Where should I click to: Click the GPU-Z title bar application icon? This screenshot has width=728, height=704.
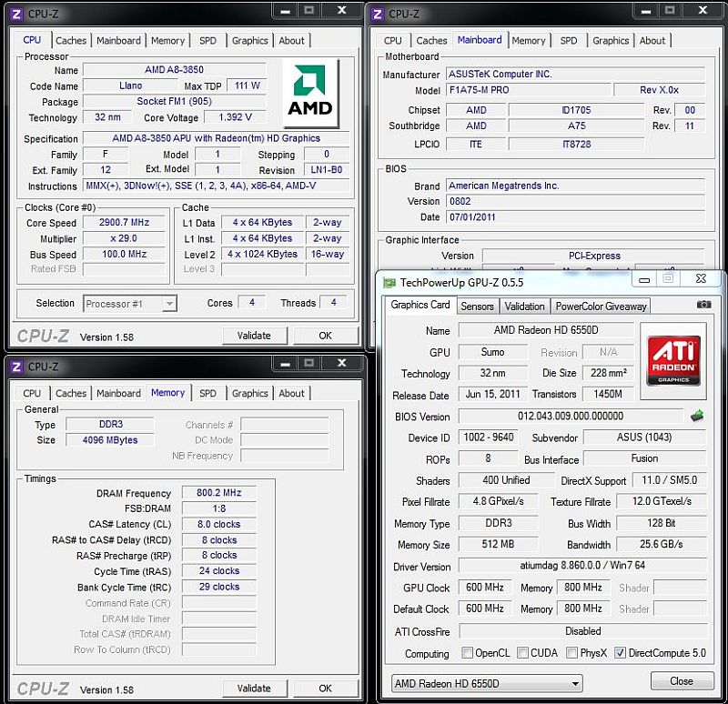tap(389, 283)
